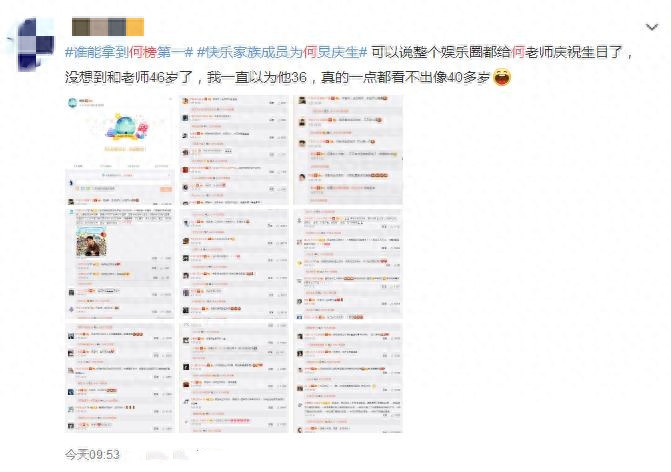Open hashtag #快乐家族成员为何炅庆生#
The height and width of the screenshot is (472, 671).
(x=282, y=53)
